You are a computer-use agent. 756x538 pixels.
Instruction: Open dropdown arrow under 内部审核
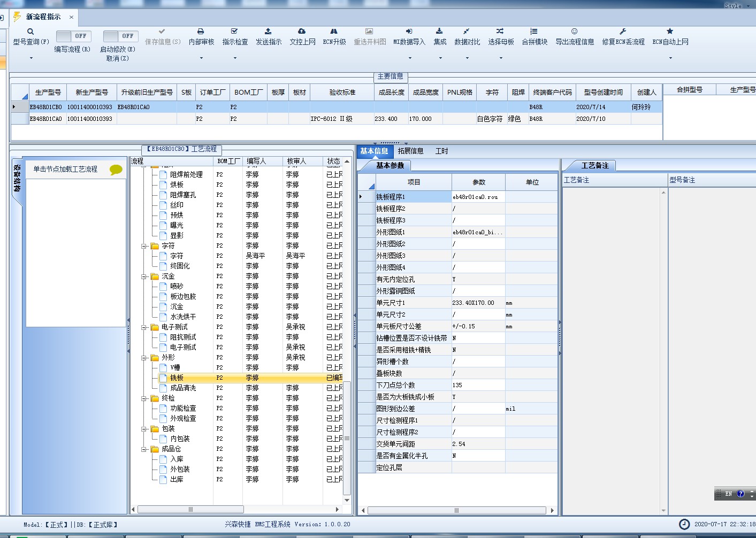(201, 58)
